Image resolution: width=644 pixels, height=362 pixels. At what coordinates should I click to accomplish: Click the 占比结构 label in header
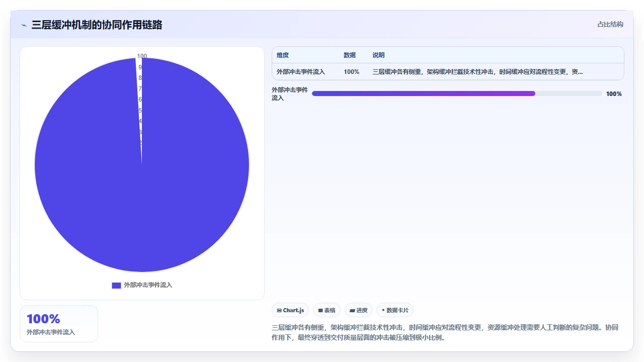pos(610,24)
